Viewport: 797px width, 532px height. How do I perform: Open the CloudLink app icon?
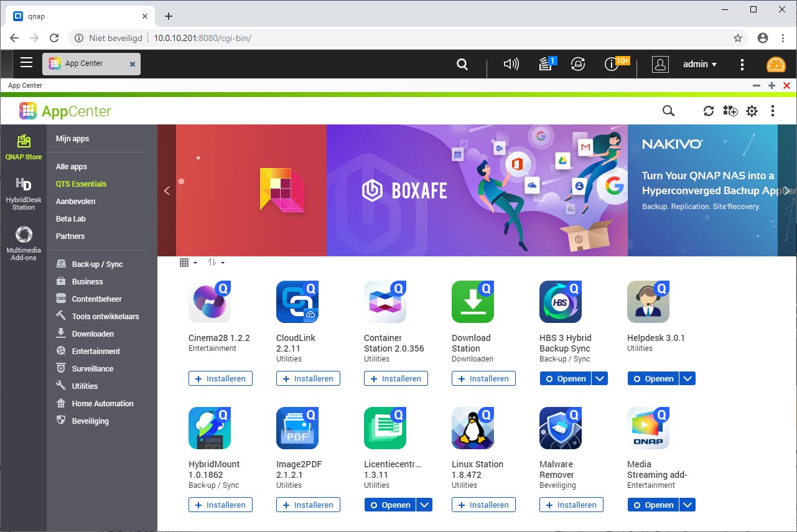pos(297,302)
